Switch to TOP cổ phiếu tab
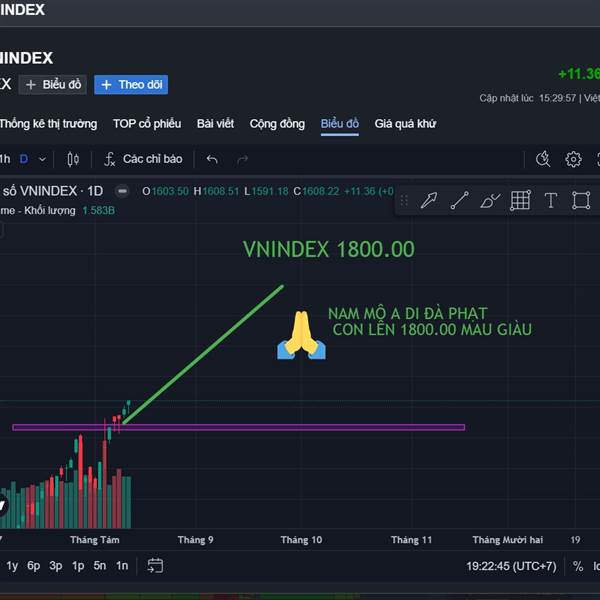The width and height of the screenshot is (600, 600). [147, 124]
